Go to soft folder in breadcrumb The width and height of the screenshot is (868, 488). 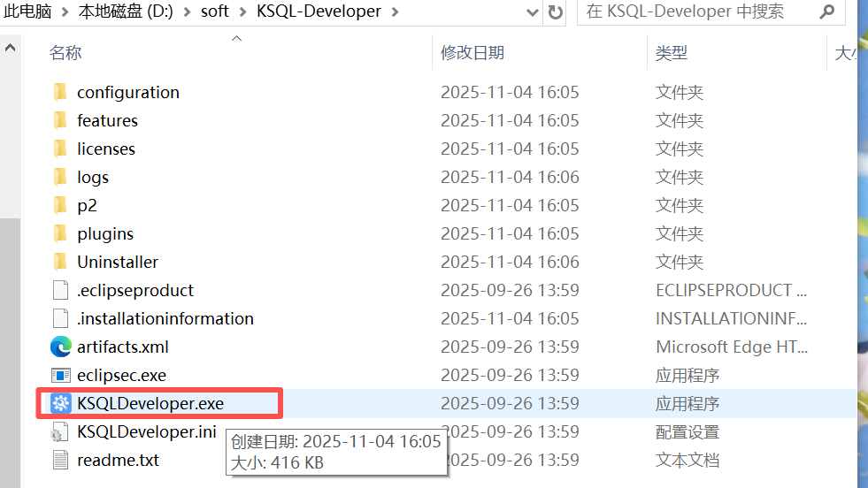[x=214, y=11]
